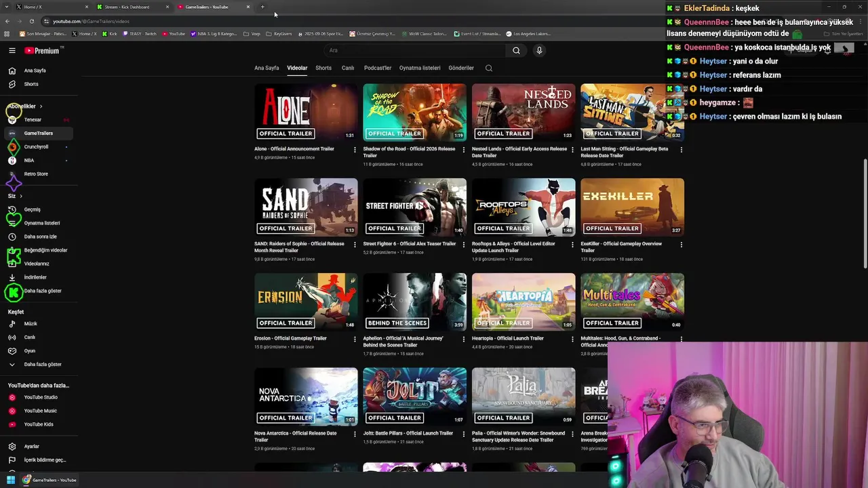Screen dimensions: 868x488
Task: Open YouTube Music in the sidebar
Action: (x=41, y=411)
